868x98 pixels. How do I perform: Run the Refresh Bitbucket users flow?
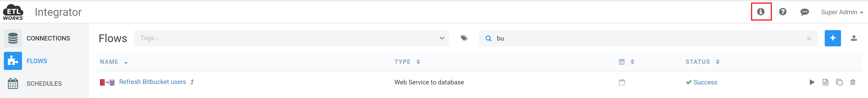pos(812,82)
